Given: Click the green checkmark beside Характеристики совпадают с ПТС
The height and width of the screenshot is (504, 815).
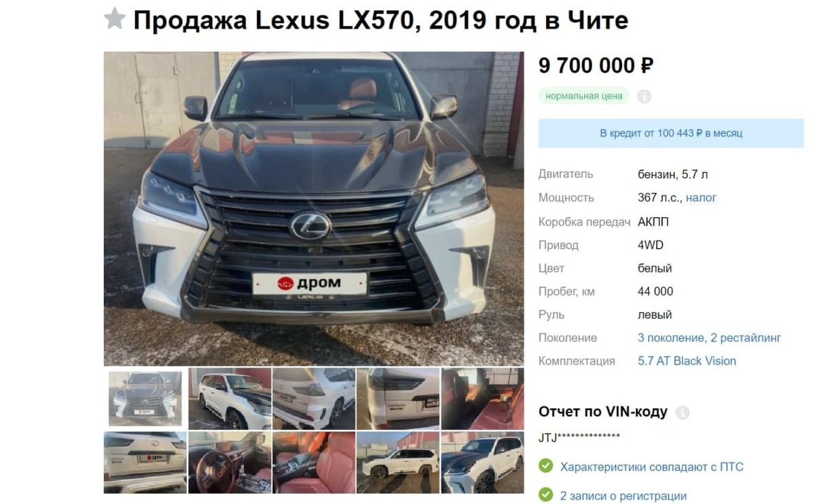Looking at the screenshot, I should [545, 467].
